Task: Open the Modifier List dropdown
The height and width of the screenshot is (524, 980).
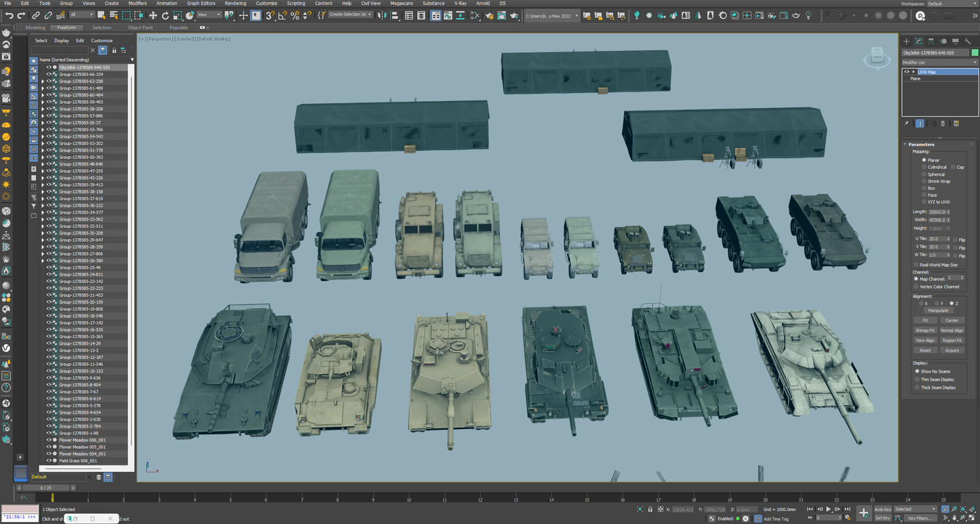Action: 940,62
